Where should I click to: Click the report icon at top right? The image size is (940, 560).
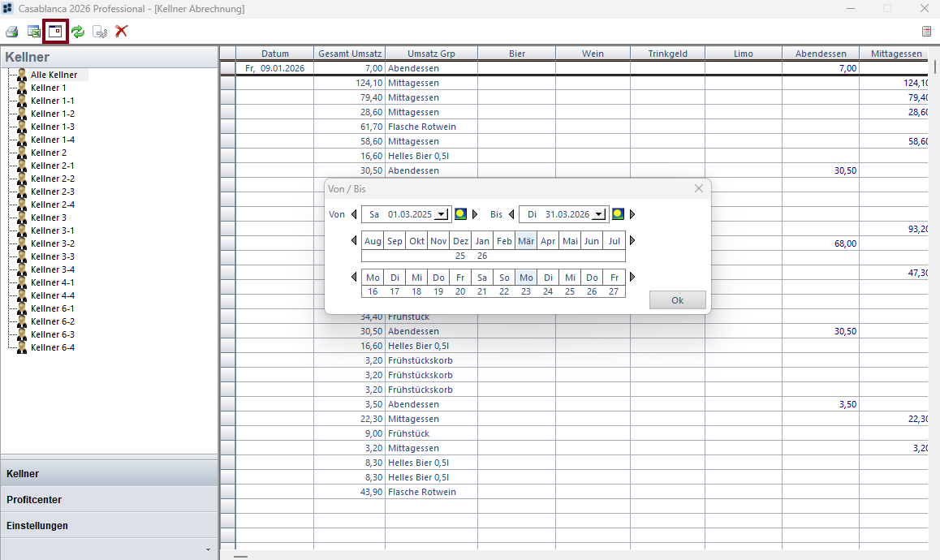coord(926,31)
